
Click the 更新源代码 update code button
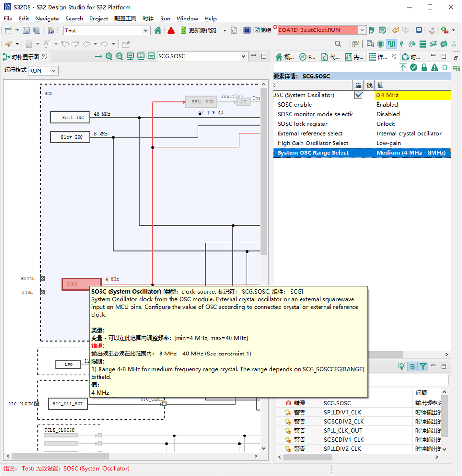point(199,30)
